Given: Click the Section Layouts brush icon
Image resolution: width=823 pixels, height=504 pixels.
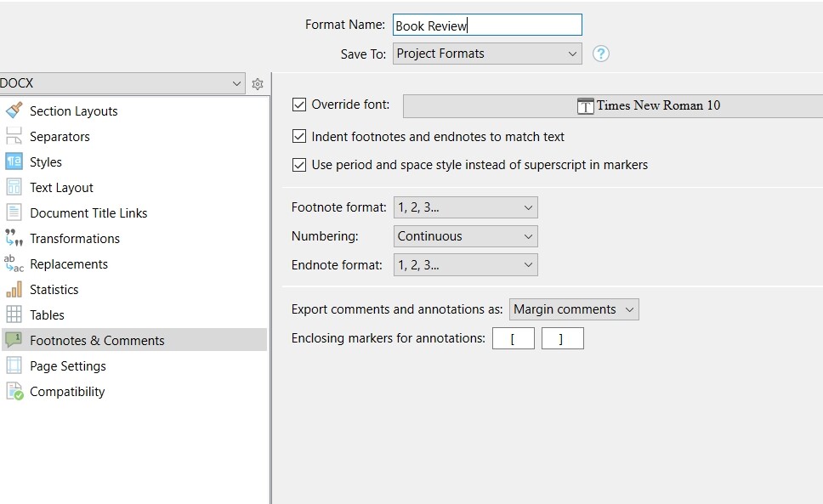Looking at the screenshot, I should (14, 110).
